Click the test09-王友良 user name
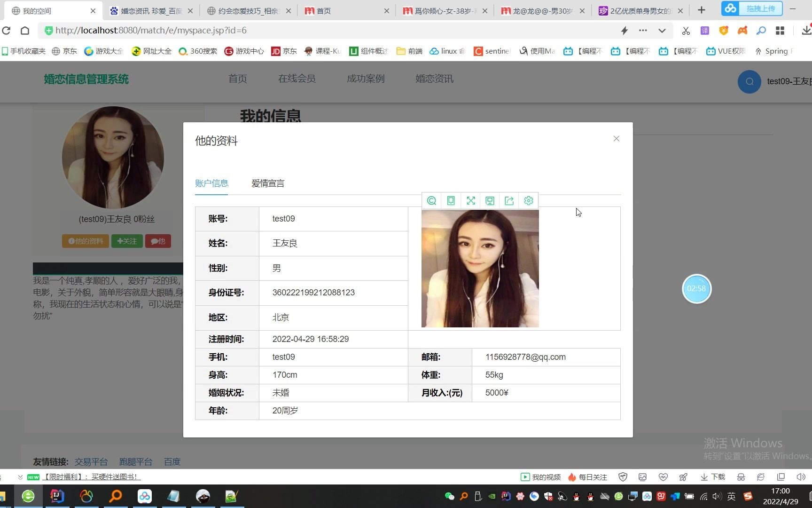 [789, 81]
